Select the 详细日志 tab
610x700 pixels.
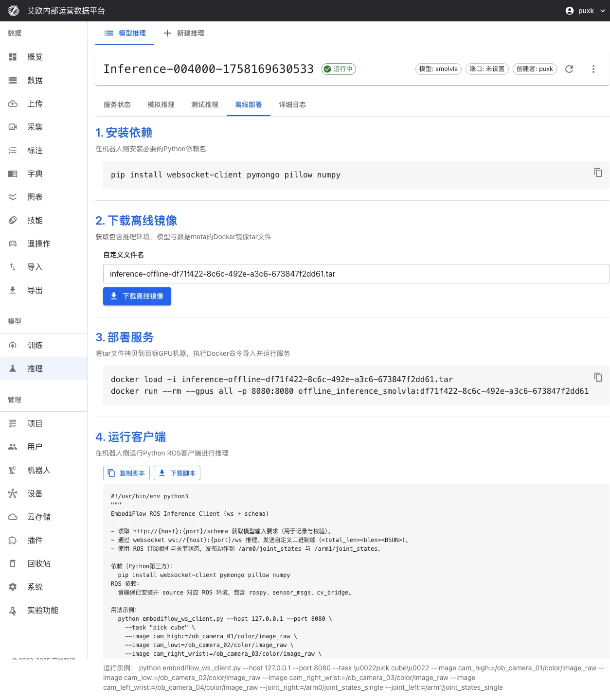click(x=292, y=105)
